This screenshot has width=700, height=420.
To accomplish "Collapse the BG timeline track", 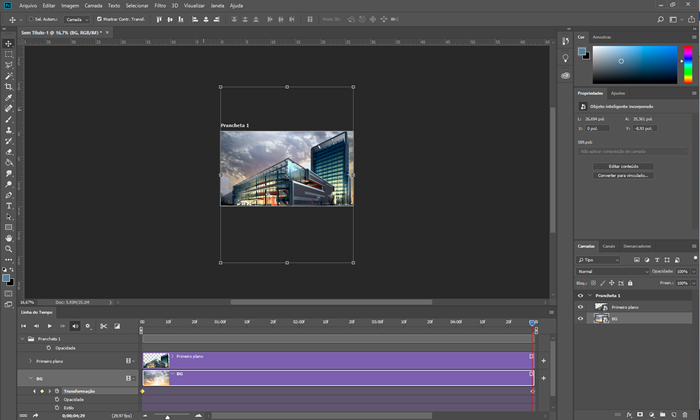I will tap(30, 378).
